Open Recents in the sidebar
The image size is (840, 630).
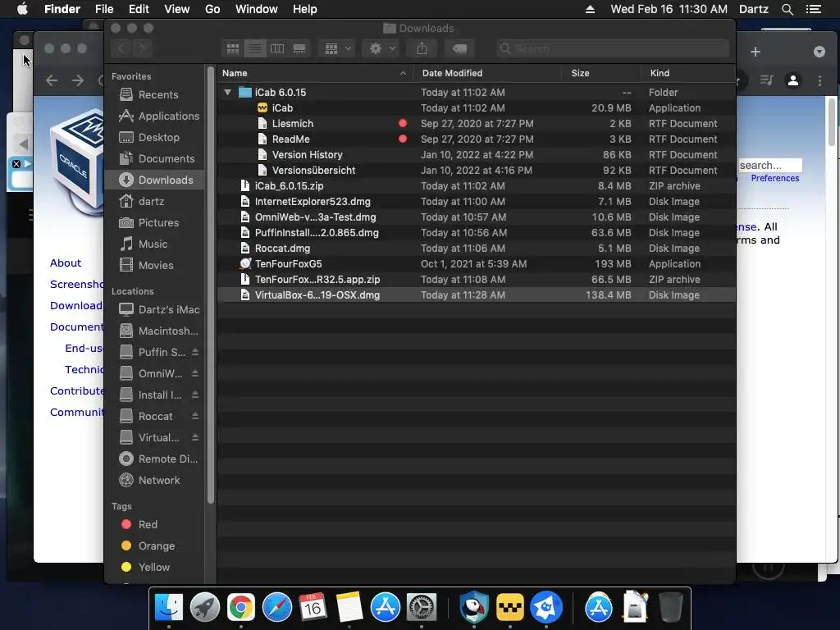coord(155,94)
